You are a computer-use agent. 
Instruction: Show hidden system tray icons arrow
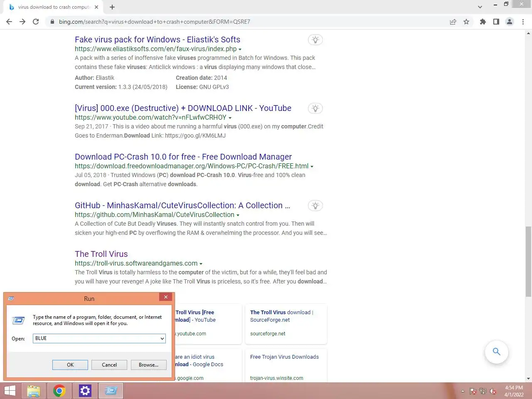point(463,391)
